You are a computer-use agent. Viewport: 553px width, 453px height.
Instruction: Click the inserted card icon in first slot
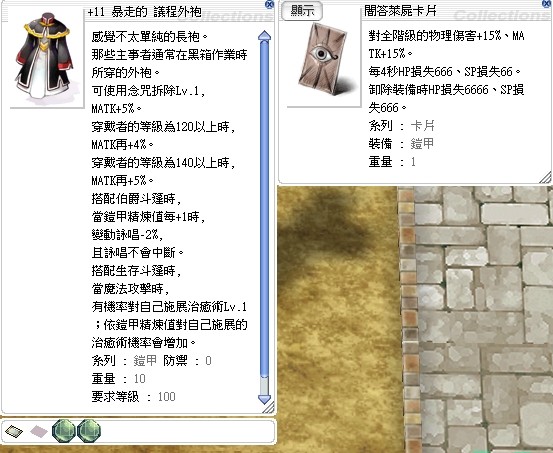coord(14,431)
